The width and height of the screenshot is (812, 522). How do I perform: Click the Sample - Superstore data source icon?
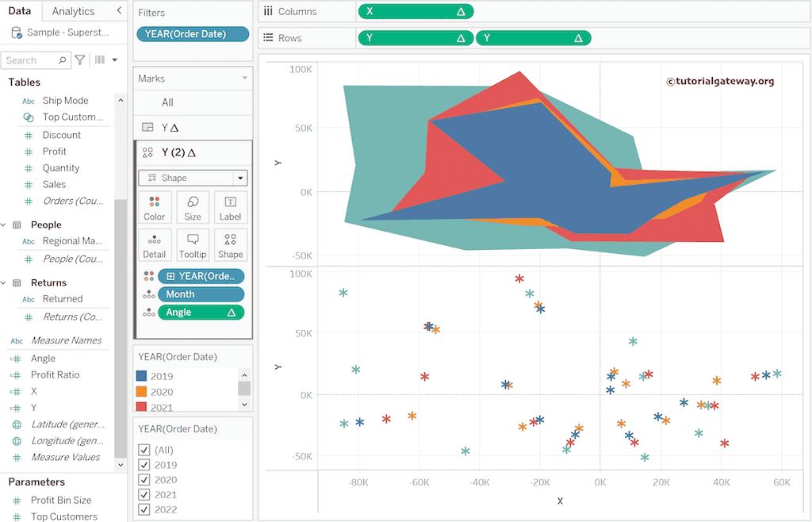tap(17, 33)
